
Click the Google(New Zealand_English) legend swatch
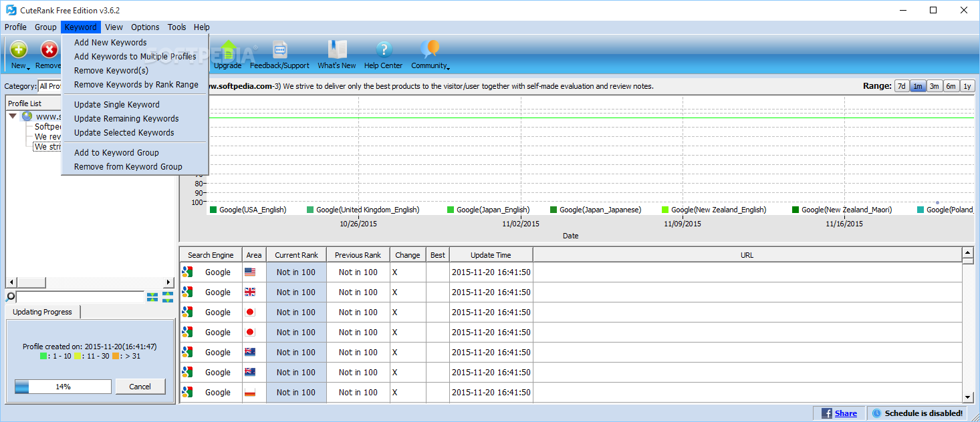(x=665, y=210)
